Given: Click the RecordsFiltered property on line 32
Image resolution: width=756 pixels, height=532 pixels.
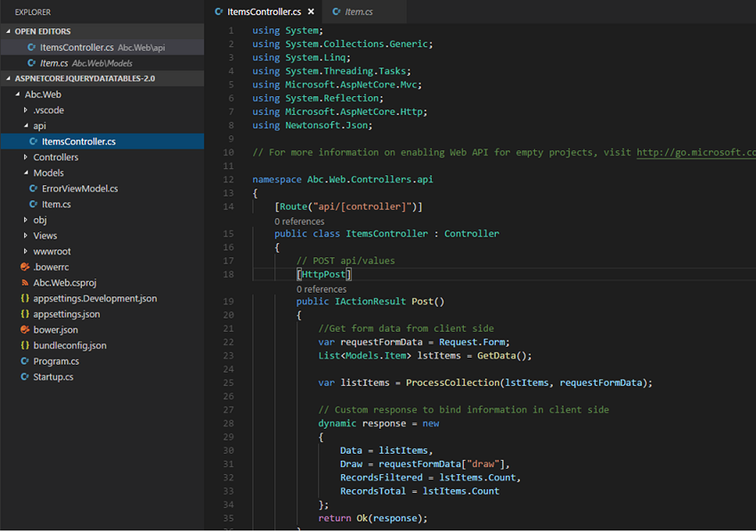Looking at the screenshot, I should point(381,478).
